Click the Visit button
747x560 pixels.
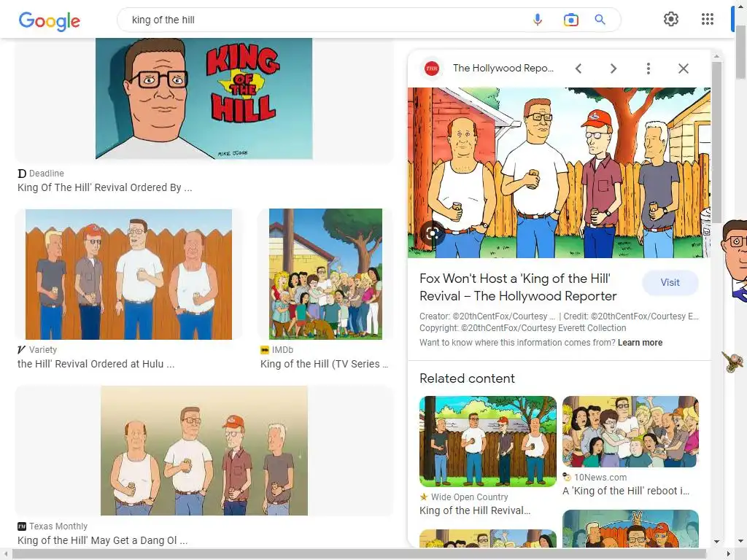pyautogui.click(x=670, y=282)
